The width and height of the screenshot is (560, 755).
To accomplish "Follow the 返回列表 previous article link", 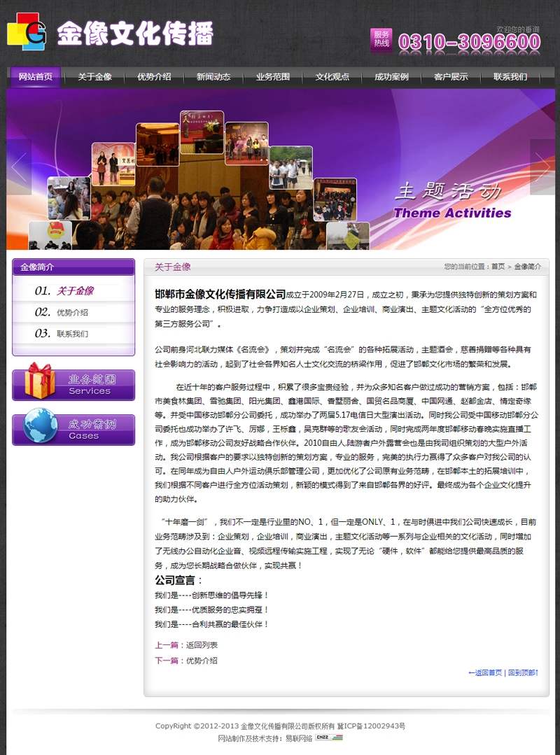I will pos(202,645).
